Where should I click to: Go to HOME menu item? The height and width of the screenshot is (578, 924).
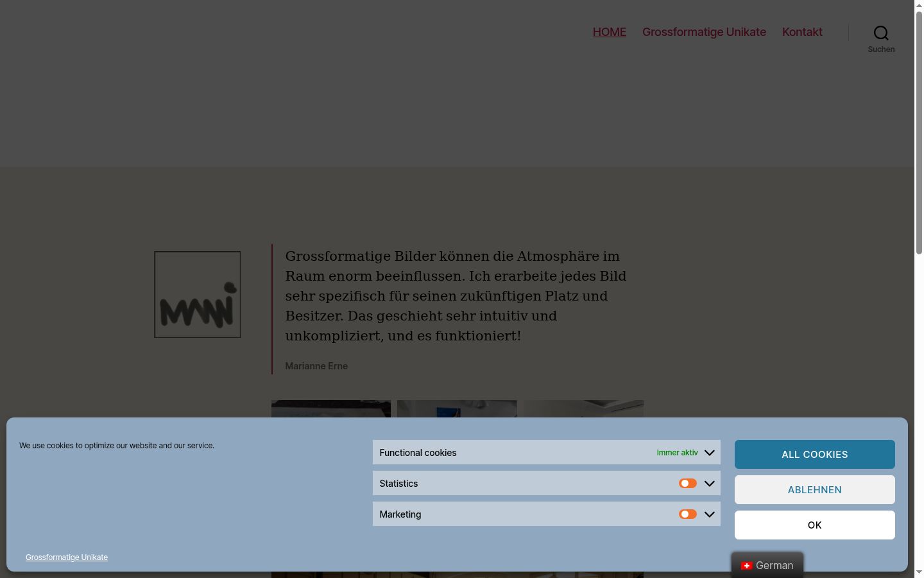[610, 32]
